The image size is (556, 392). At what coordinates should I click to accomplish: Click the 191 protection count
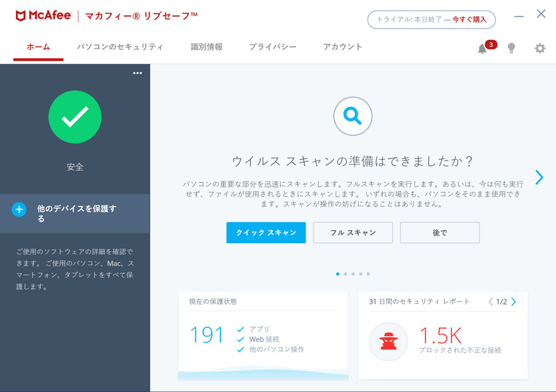click(206, 335)
